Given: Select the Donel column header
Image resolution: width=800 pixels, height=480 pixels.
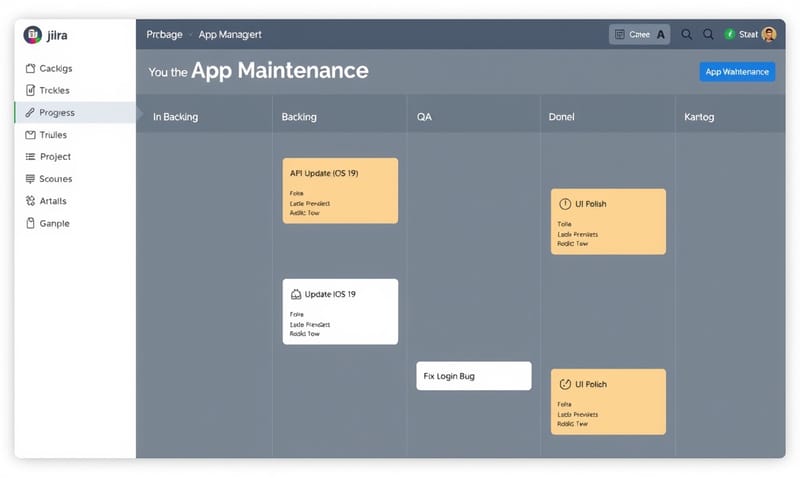Looking at the screenshot, I should (561, 117).
